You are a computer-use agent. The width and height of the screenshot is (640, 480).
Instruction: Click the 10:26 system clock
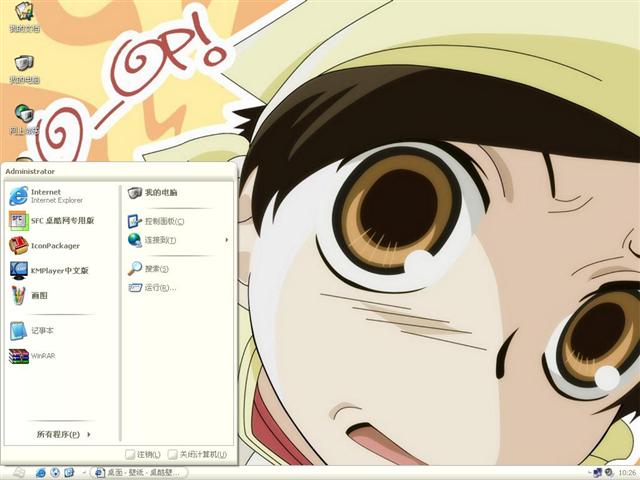coord(627,473)
